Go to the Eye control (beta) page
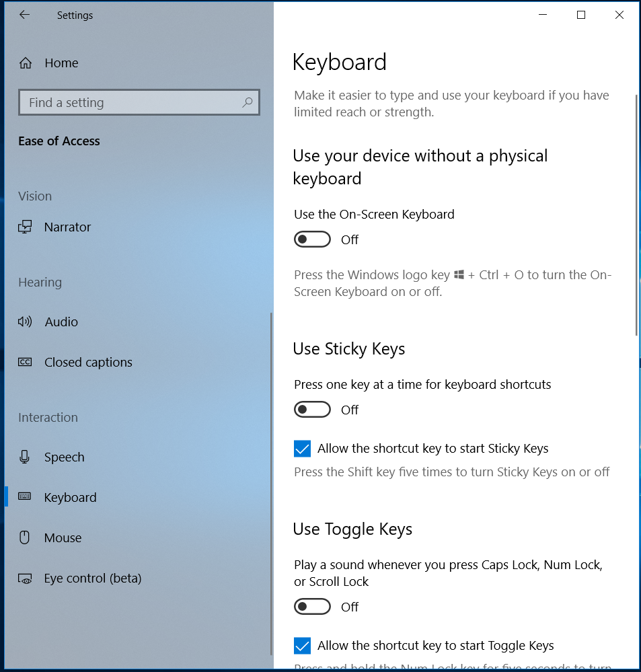 (x=93, y=578)
